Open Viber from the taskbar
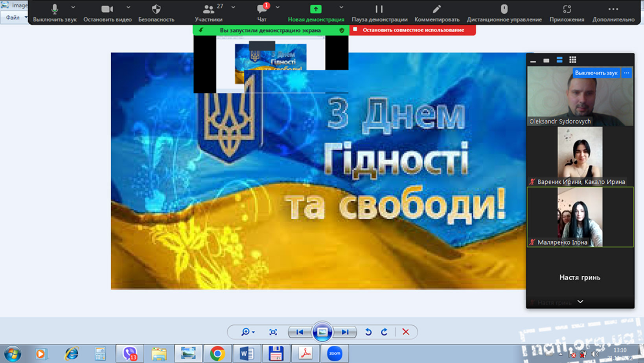The height and width of the screenshot is (363, 644). click(x=130, y=354)
